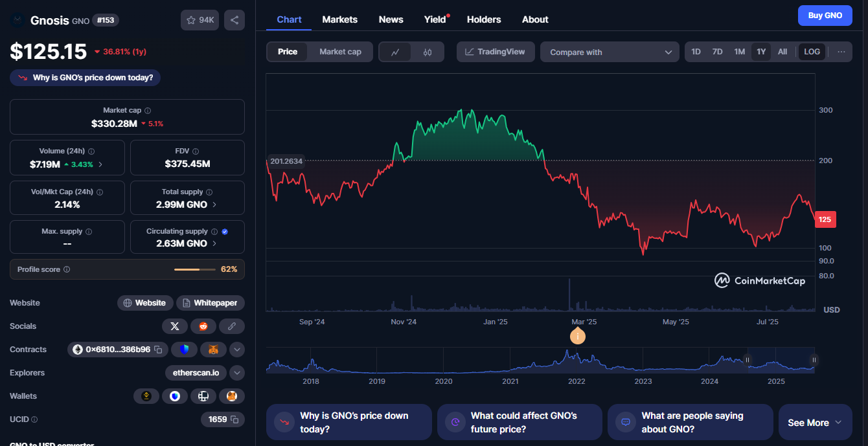This screenshot has width=868, height=446.
Task: Open the MetaMask fox icon in Wallets row
Action: (232, 396)
